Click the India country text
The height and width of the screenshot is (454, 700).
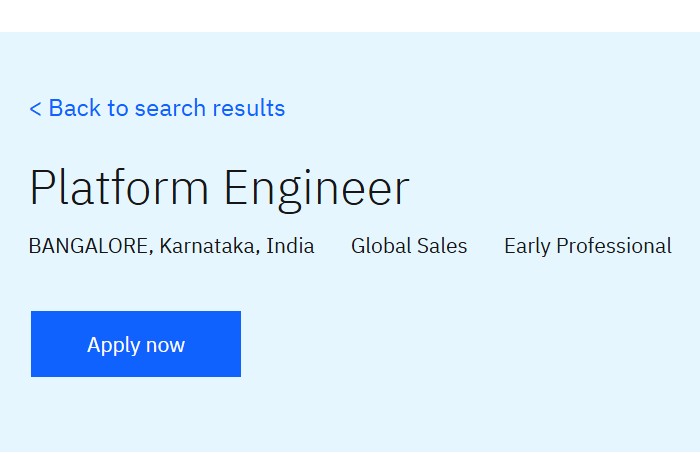pos(290,246)
